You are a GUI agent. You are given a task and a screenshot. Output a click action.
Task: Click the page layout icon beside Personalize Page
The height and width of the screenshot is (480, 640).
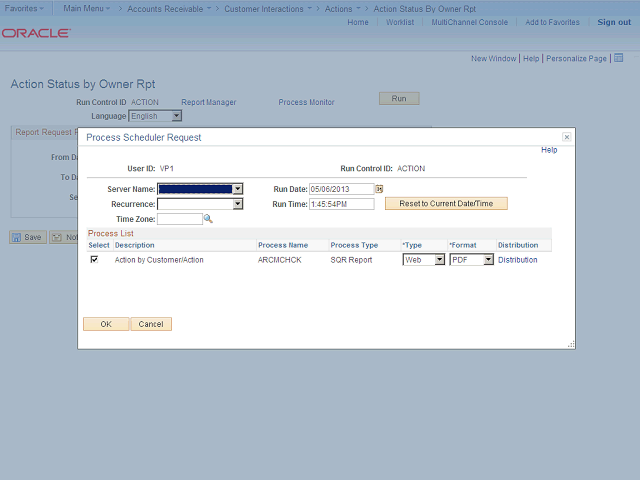click(x=619, y=58)
